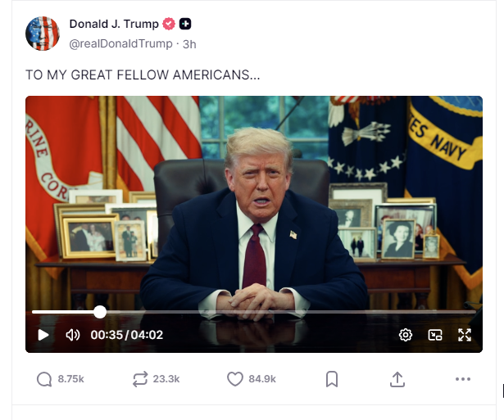The height and width of the screenshot is (420, 504).
Task: Repost using the 23.3k ReTruth icon
Action: click(140, 379)
